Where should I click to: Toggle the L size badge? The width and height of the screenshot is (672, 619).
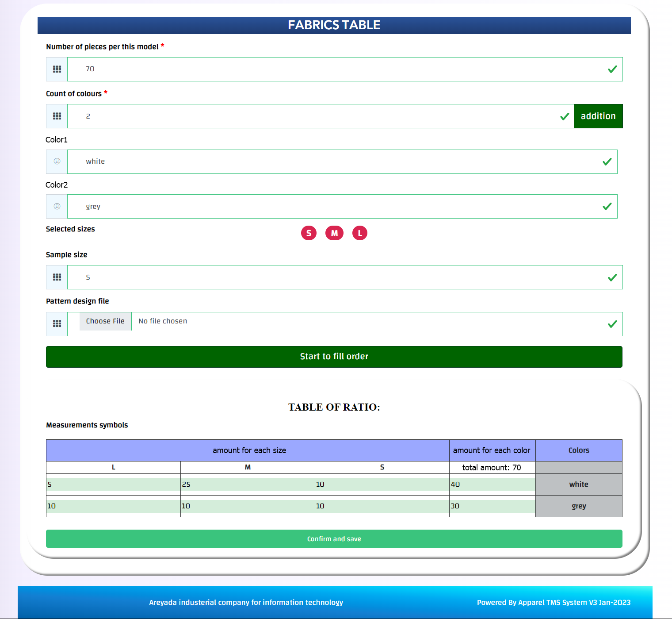[x=360, y=233]
